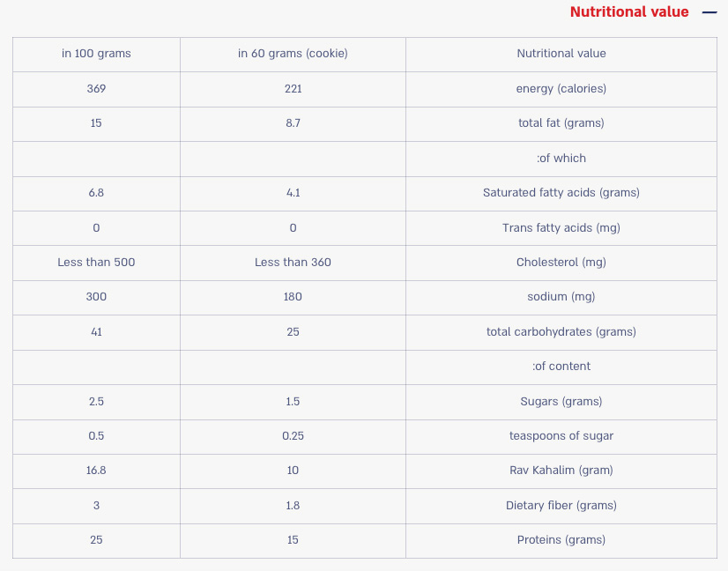Click the 'teaspoons of sugar' label
The image size is (728, 571).
561,436
